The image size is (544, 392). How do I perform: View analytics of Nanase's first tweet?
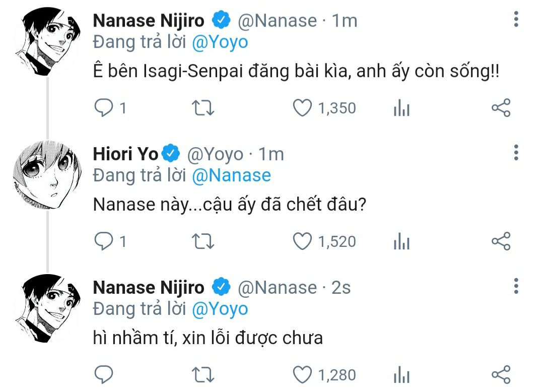pyautogui.click(x=401, y=108)
